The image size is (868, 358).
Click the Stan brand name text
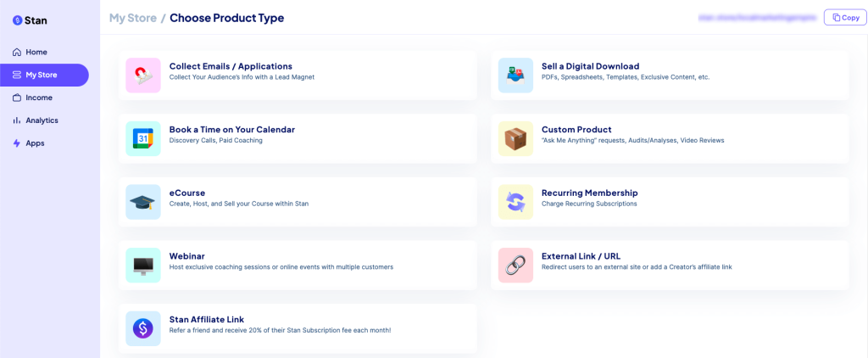point(36,20)
